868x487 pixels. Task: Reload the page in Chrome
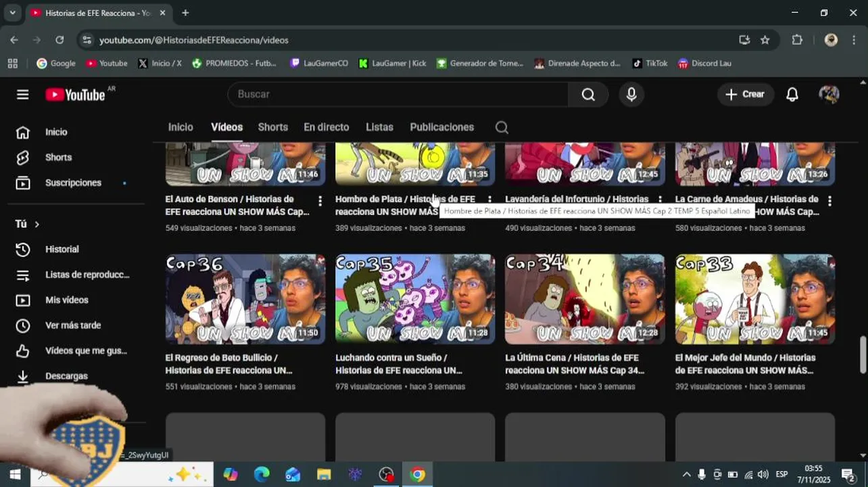[x=59, y=40]
